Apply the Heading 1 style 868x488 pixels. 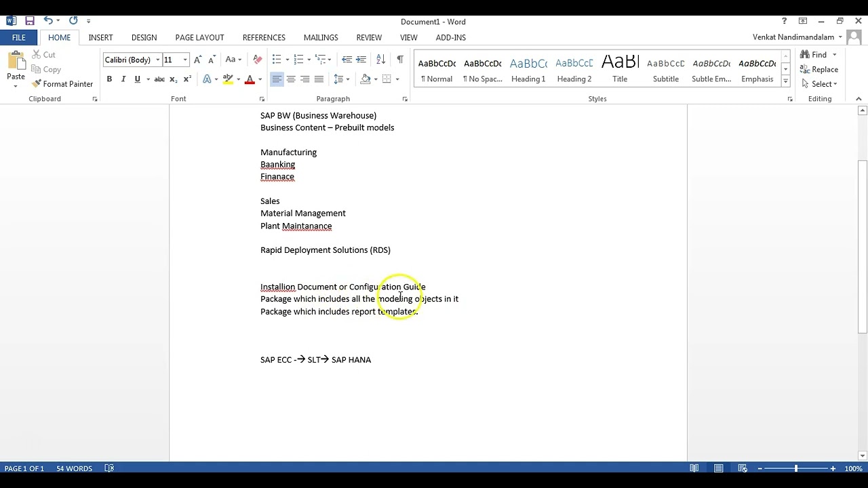click(528, 69)
